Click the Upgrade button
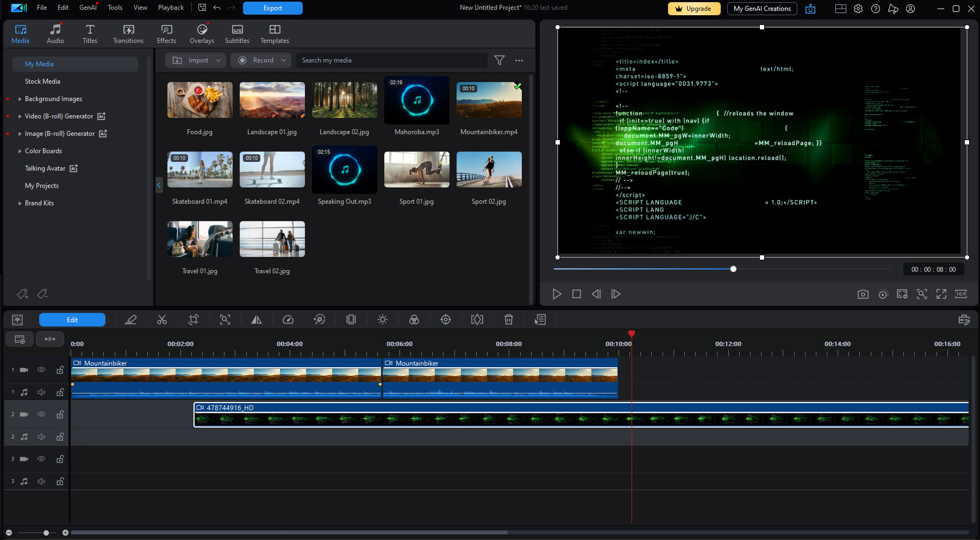Viewport: 980px width, 540px height. [694, 9]
